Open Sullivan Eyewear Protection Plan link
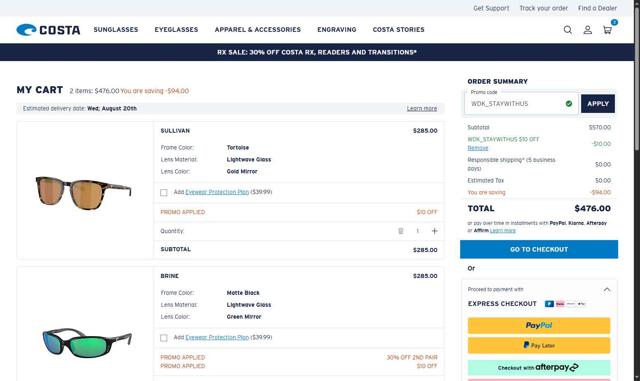This screenshot has width=640, height=381. [x=217, y=192]
